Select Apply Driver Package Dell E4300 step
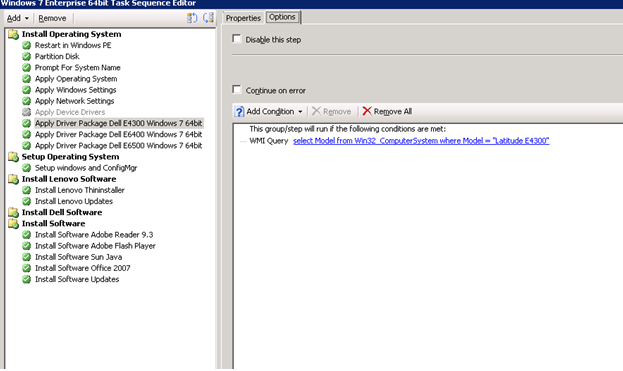Viewport: 623px width, 371px height. click(x=118, y=123)
